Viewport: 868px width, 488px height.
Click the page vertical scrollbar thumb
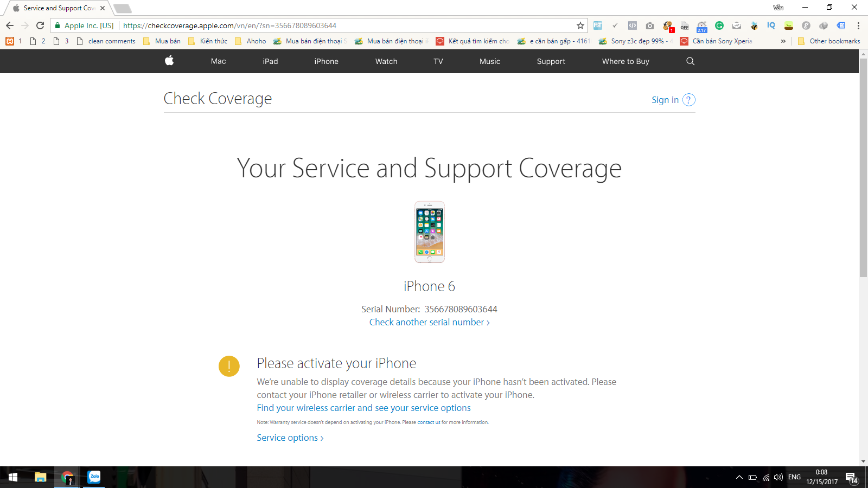click(863, 168)
